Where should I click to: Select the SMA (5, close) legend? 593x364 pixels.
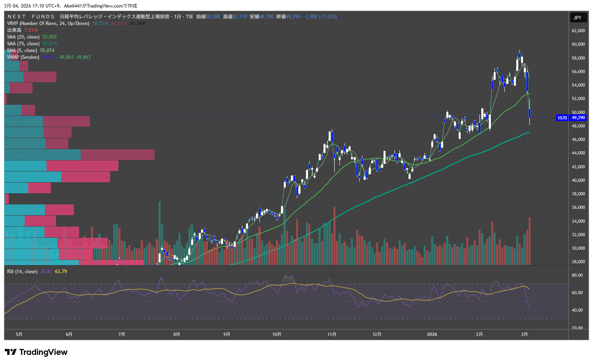pyautogui.click(x=22, y=50)
